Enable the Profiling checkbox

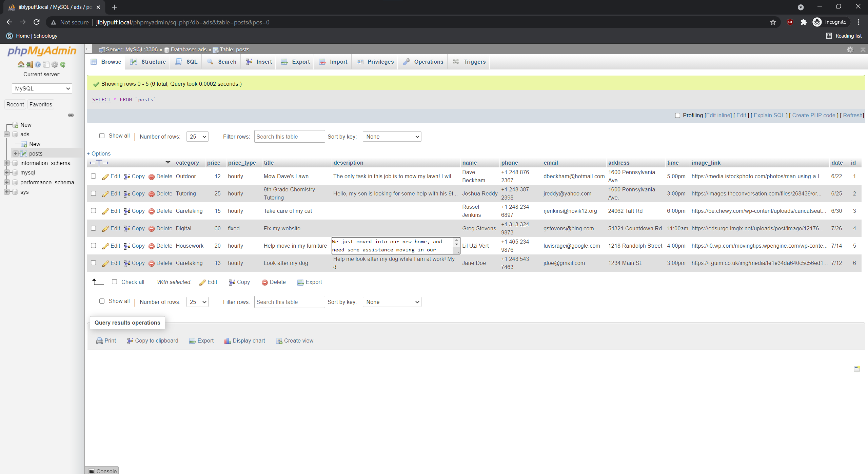(677, 116)
